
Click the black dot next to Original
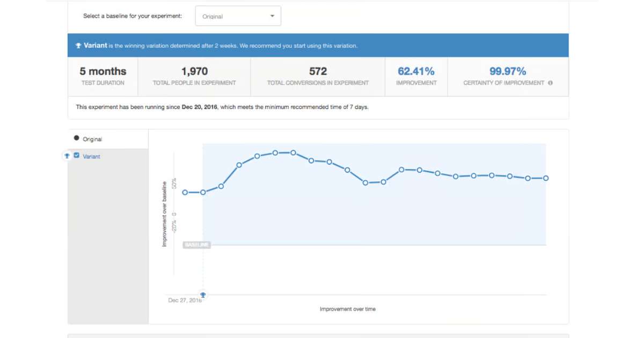click(77, 138)
